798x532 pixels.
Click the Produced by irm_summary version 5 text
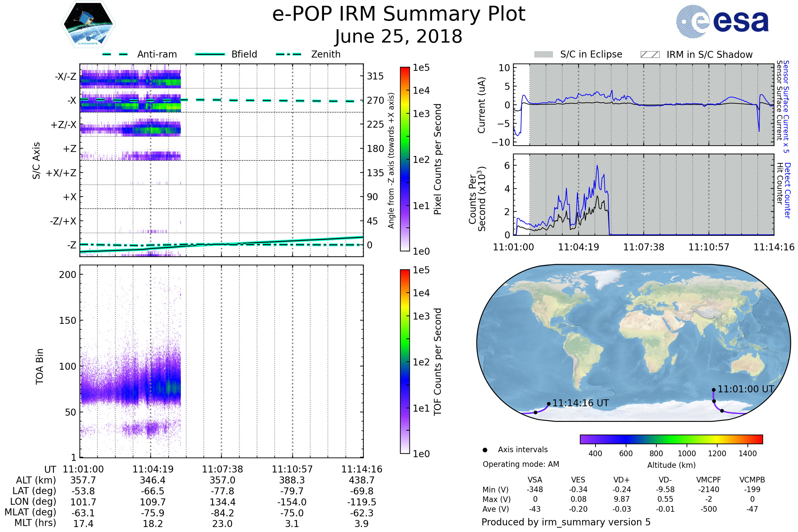coord(566,522)
